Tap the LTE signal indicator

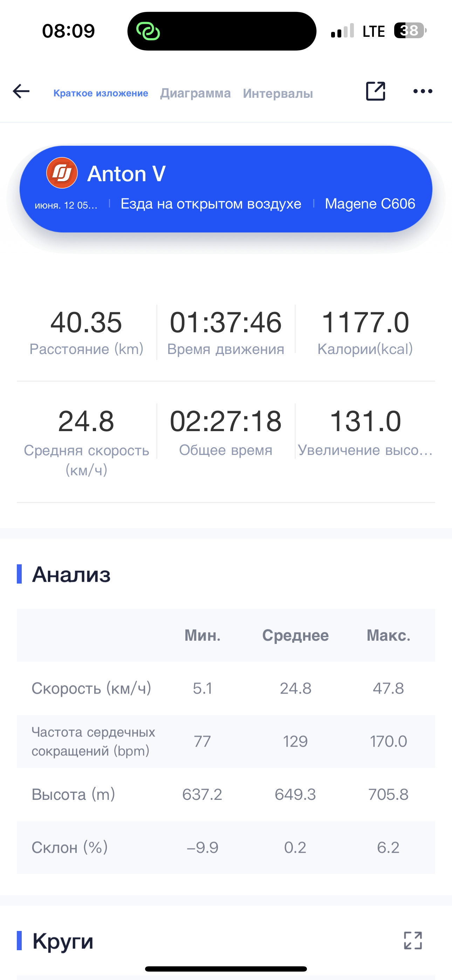tap(373, 31)
